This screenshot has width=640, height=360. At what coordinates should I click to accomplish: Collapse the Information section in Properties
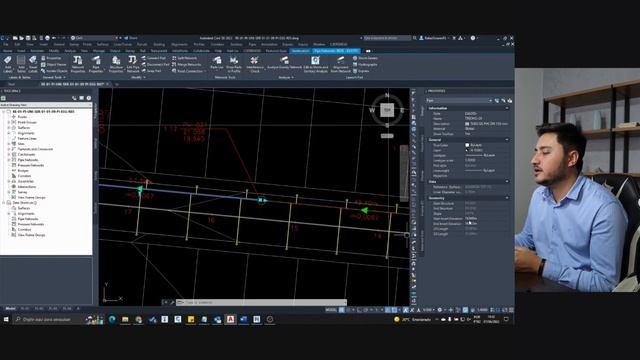[507, 108]
